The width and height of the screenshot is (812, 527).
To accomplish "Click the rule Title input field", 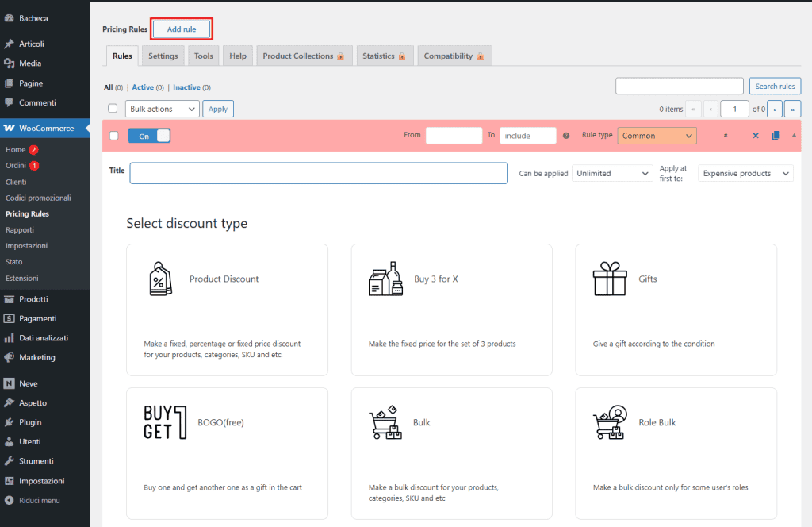I will tap(319, 173).
